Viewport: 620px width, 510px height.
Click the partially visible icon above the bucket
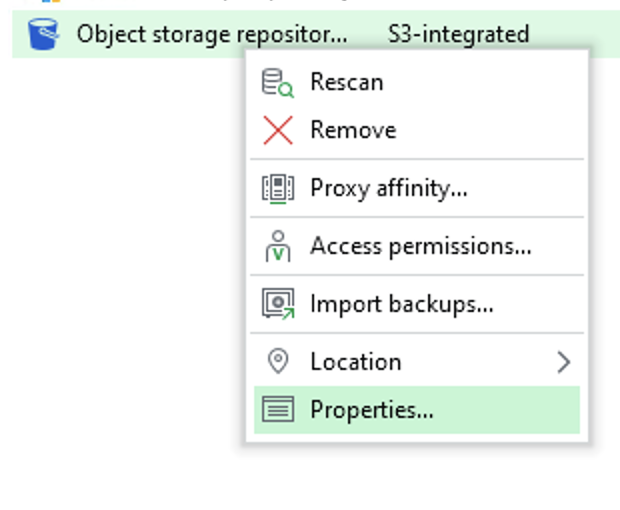[x=51, y=1]
